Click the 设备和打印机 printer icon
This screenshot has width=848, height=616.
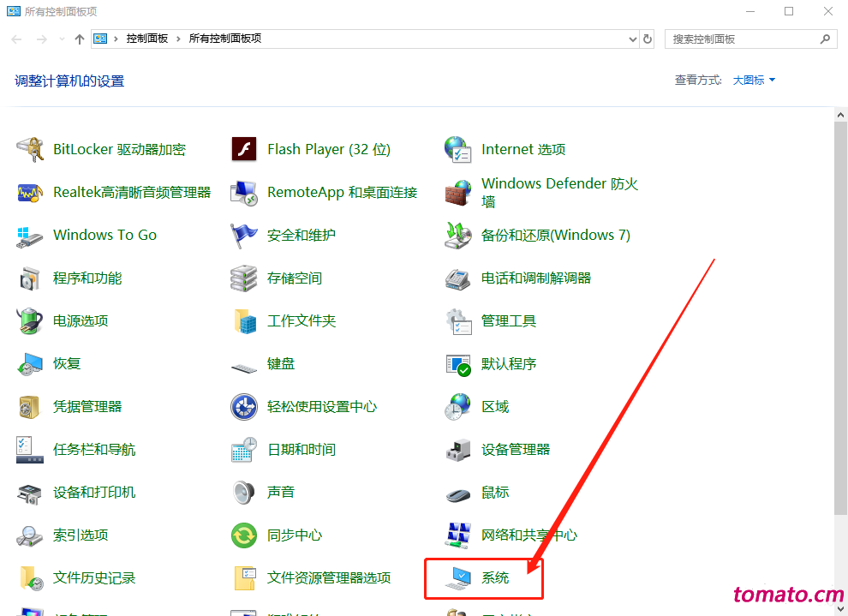click(x=30, y=493)
